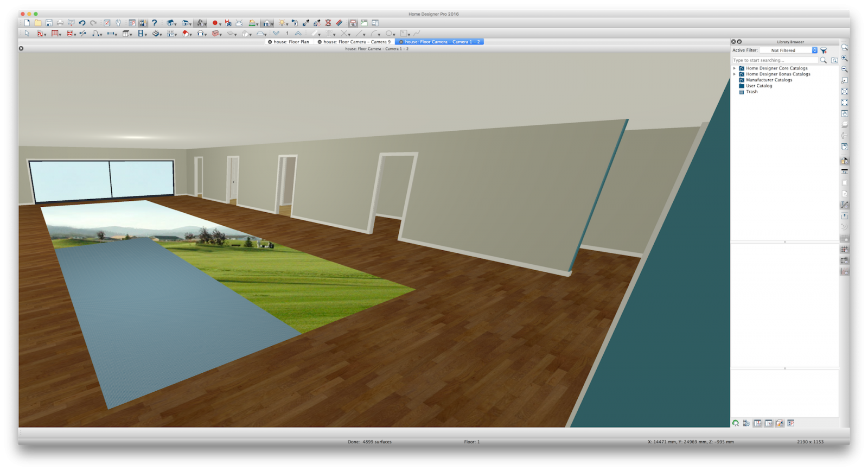Image resolution: width=868 pixels, height=471 pixels.
Task: Select the arrow Select Objects tool
Action: [x=27, y=34]
